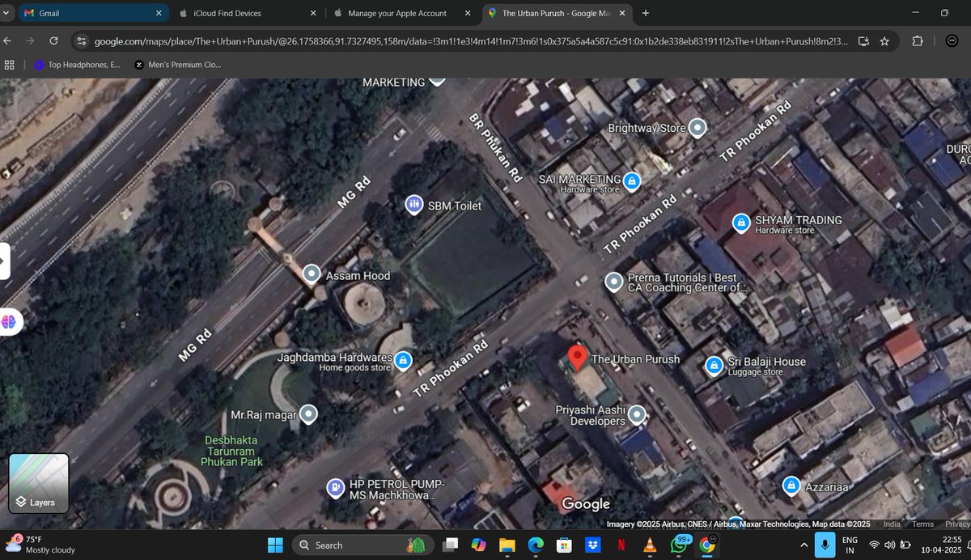Click the taskbar Search box
Viewport: 971px width, 560px height.
[x=363, y=545]
